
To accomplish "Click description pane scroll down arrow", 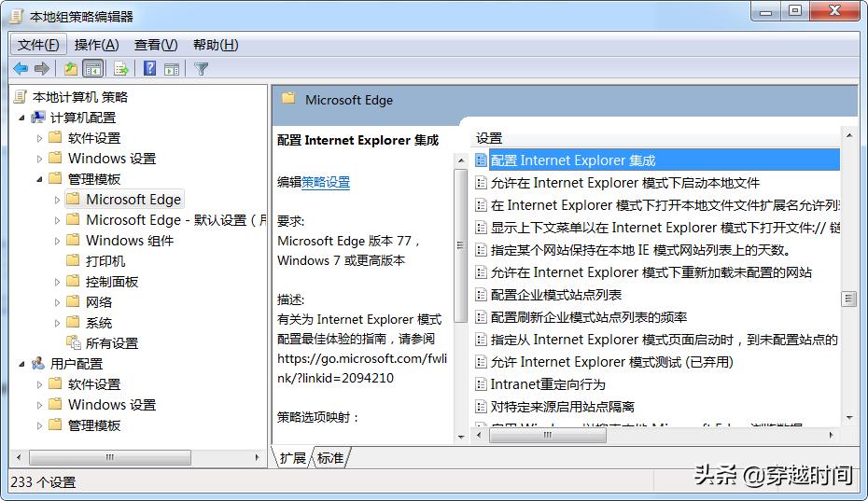I will [x=460, y=437].
